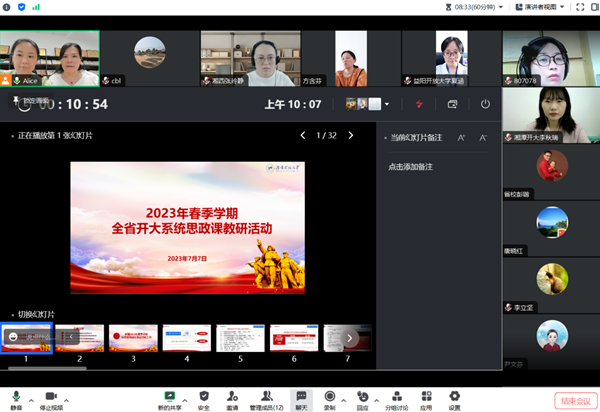Expand the share options arrow beside 新的共享
Image resolution: width=600 pixels, height=412 pixels.
click(x=185, y=401)
